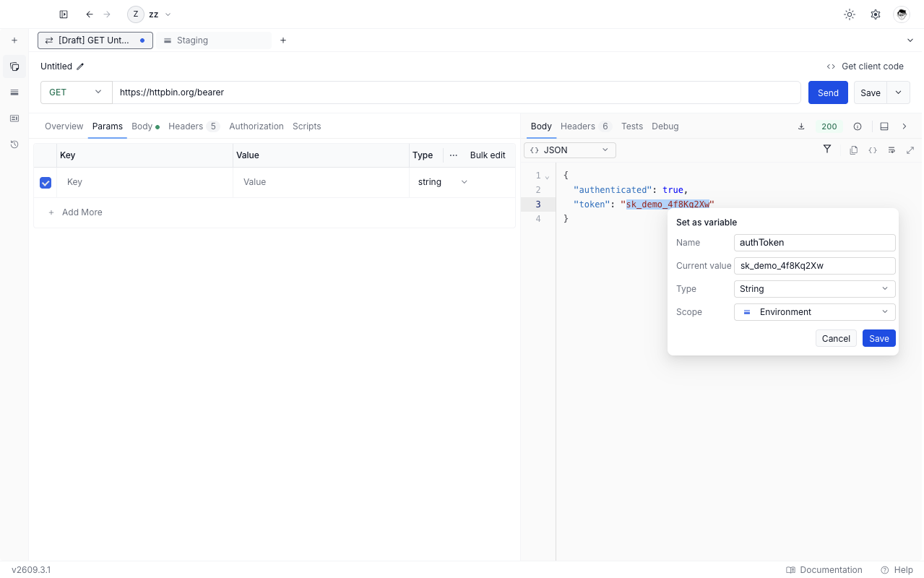The width and height of the screenshot is (924, 578).
Task: Open the environments icon in sidebar
Action: click(14, 92)
